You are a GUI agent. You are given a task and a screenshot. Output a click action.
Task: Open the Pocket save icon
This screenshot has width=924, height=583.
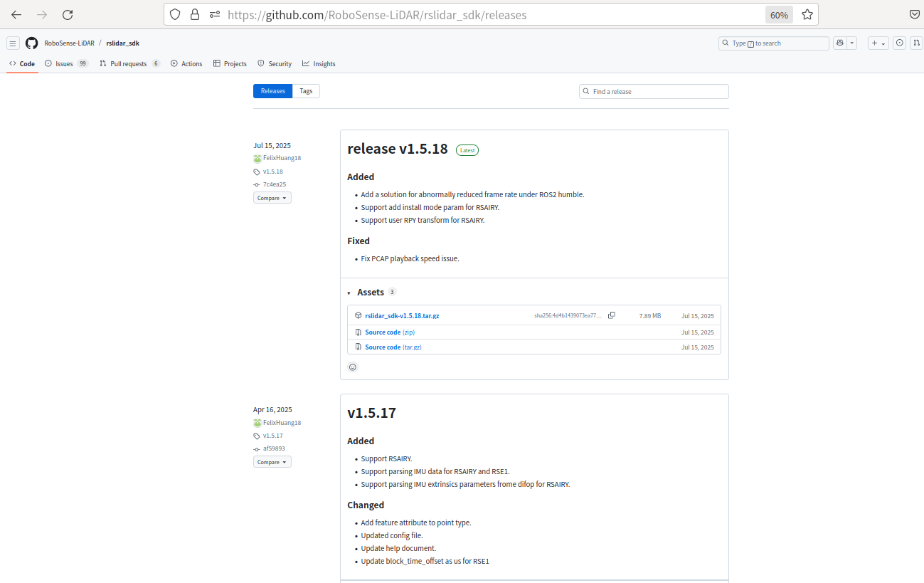pyautogui.click(x=915, y=14)
